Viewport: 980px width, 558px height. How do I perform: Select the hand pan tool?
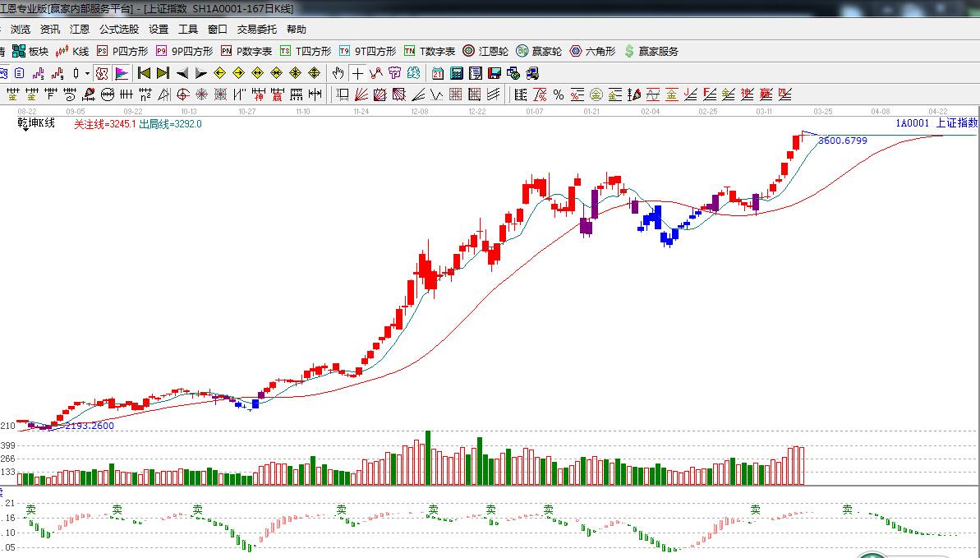[x=338, y=72]
